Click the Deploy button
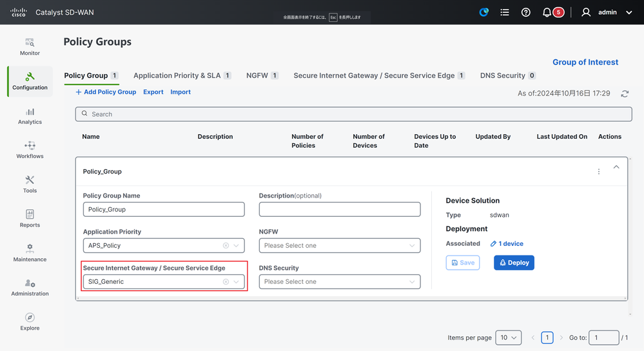Viewport: 644px width, 351px height. click(x=514, y=263)
